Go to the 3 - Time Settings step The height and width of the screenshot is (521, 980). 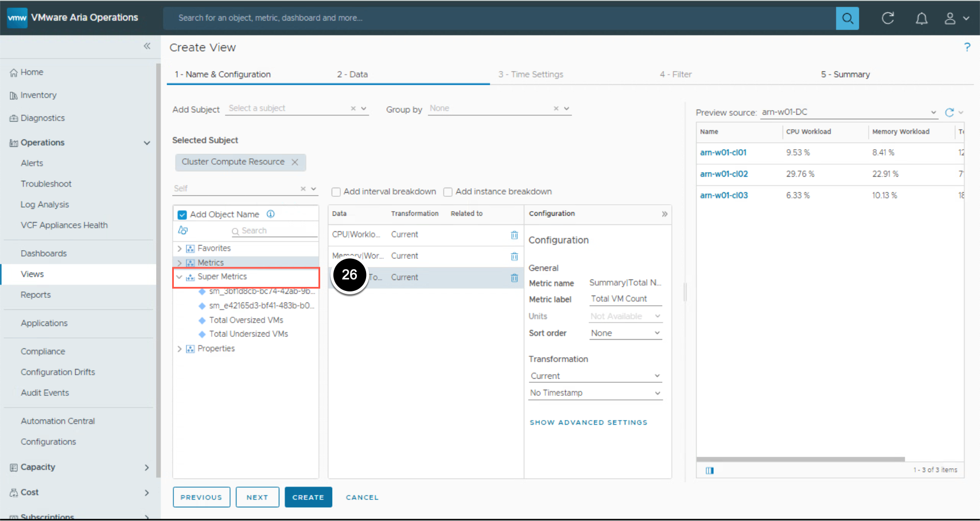pyautogui.click(x=531, y=75)
